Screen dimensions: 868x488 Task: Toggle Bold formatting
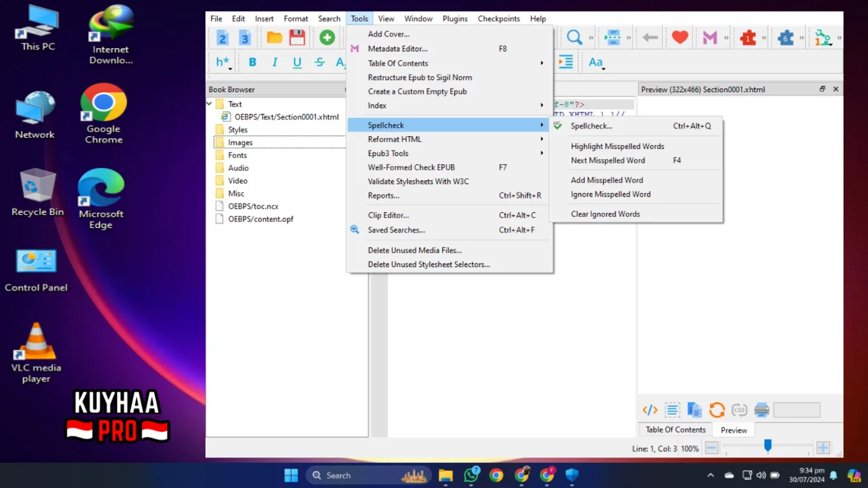pyautogui.click(x=252, y=62)
